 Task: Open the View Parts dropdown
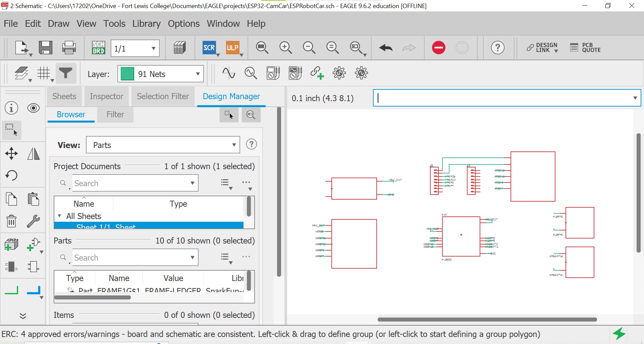(x=163, y=145)
